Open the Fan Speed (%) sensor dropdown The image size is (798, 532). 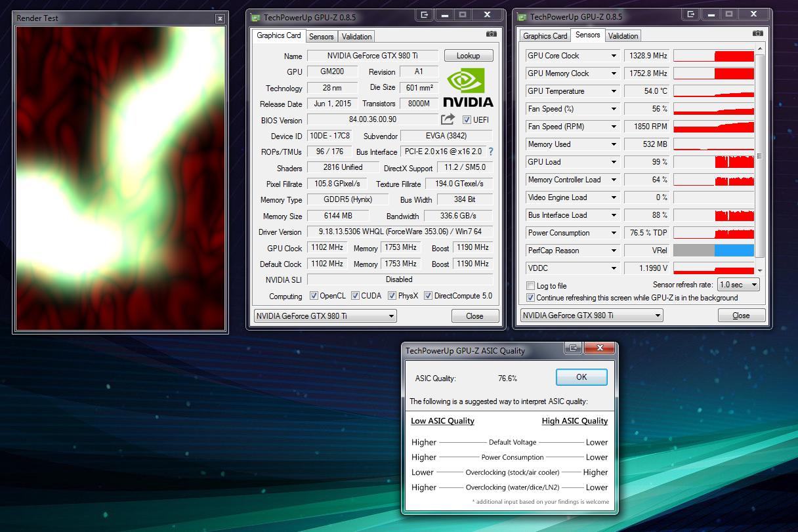coord(614,109)
